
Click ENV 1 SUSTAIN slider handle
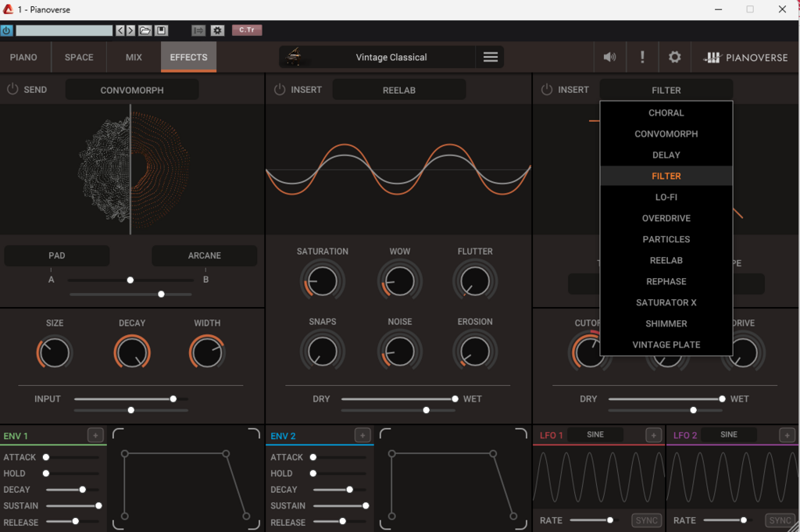pyautogui.click(x=98, y=505)
